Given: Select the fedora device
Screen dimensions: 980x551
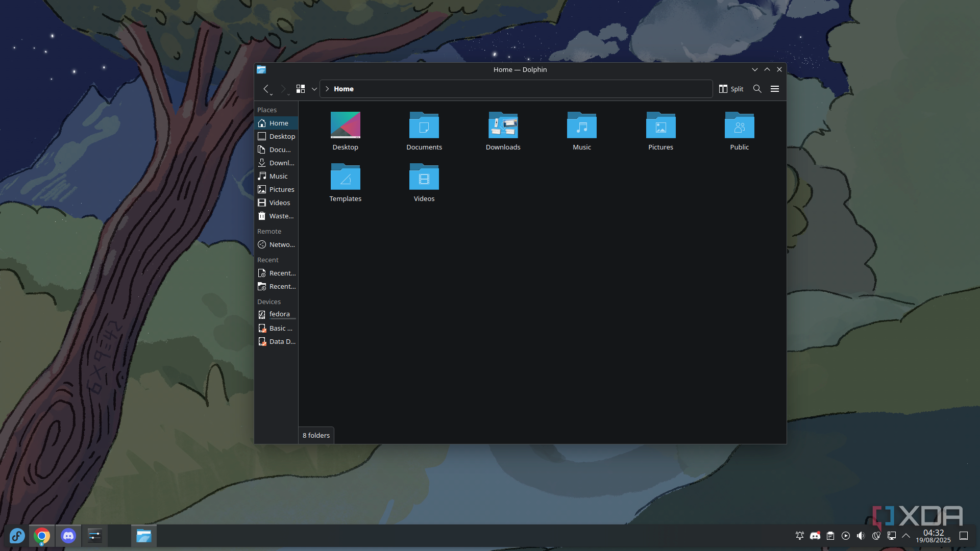Looking at the screenshot, I should point(276,314).
